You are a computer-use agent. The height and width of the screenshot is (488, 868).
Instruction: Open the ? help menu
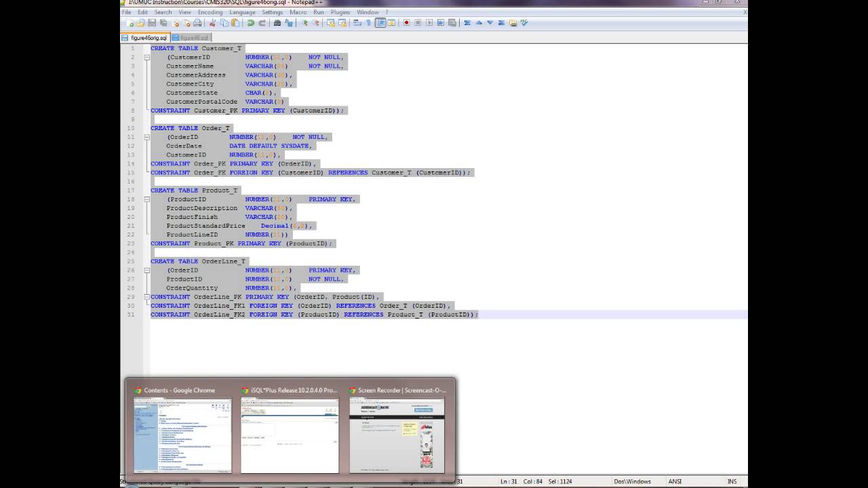click(387, 12)
